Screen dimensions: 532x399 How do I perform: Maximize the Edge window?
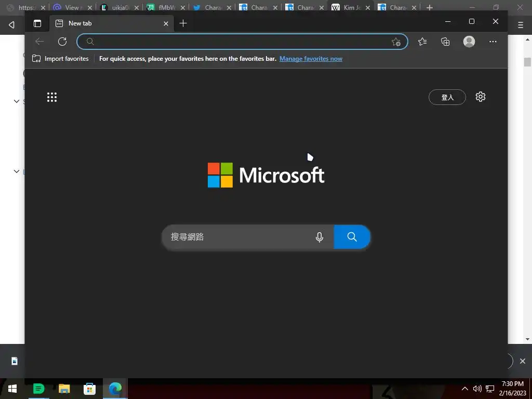[x=472, y=21]
